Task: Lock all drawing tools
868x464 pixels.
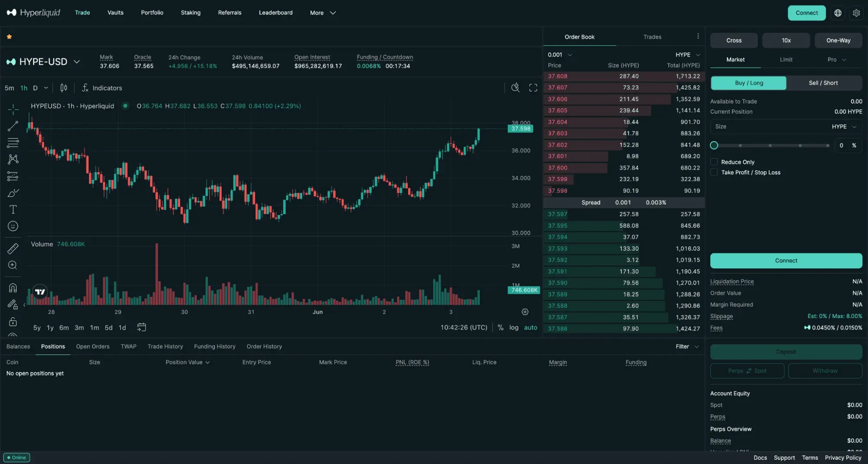Action: (x=13, y=321)
